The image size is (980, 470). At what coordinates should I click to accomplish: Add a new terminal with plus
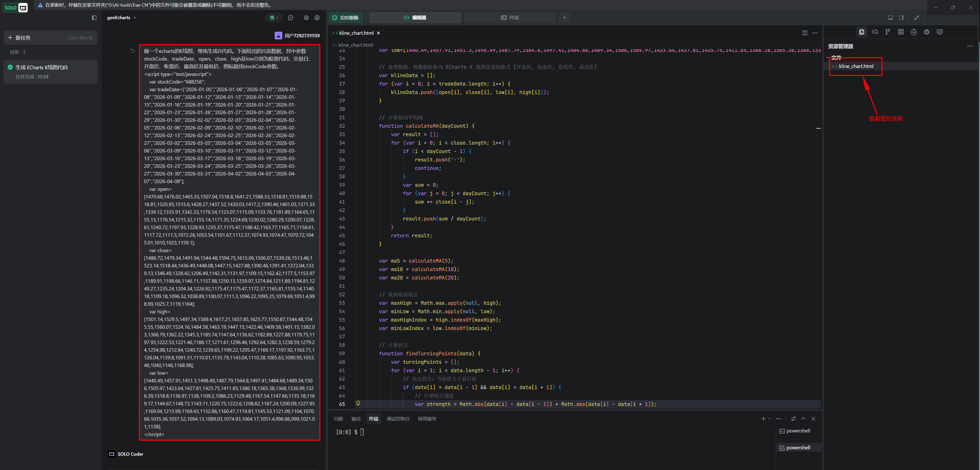(763, 419)
